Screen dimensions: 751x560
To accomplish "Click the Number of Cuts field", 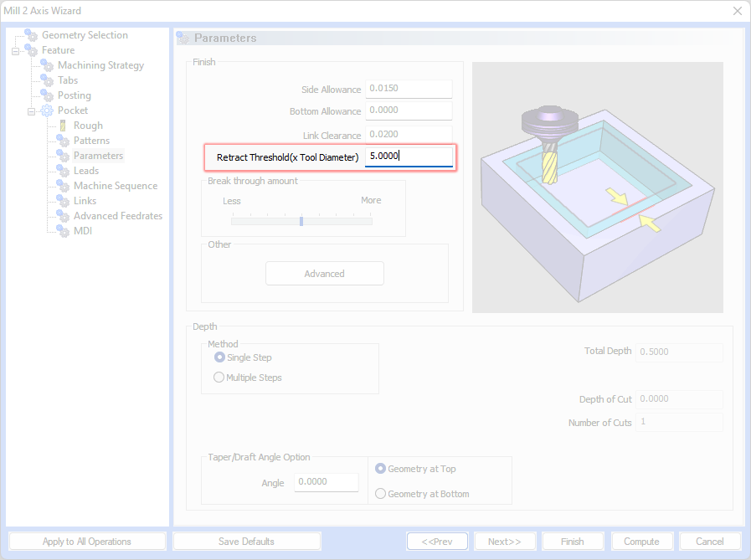I will [x=679, y=422].
